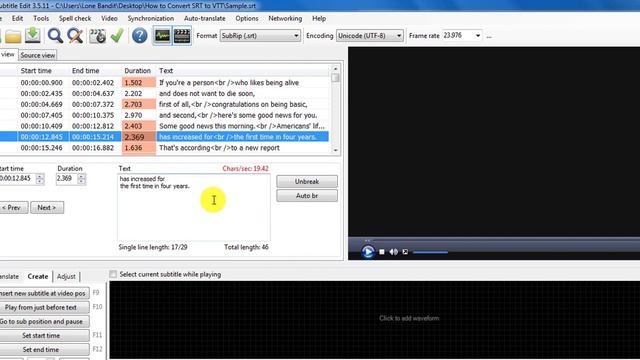Toggle the waveform display icon
The width and height of the screenshot is (640, 360).
pos(162,36)
